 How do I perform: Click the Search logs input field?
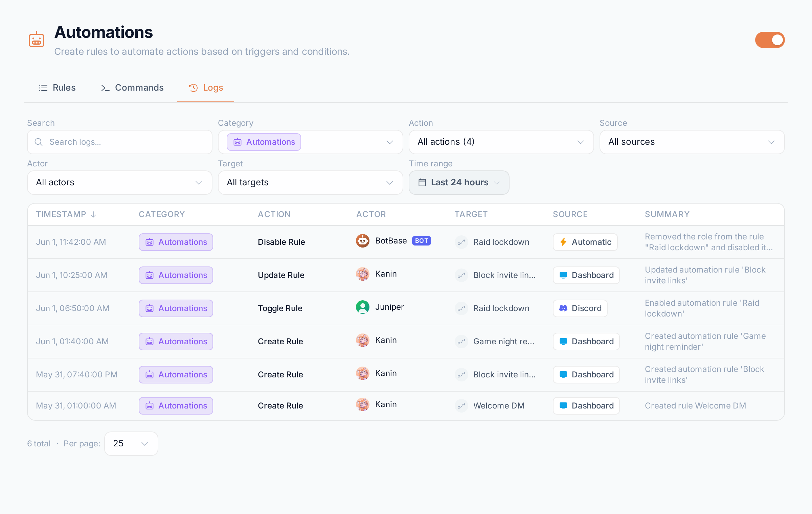click(120, 142)
